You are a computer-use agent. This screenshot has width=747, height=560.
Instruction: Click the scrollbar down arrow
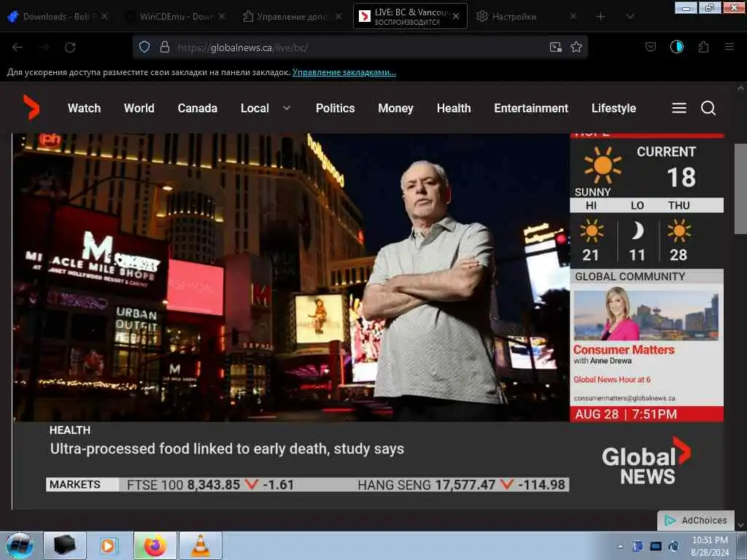[x=740, y=525]
